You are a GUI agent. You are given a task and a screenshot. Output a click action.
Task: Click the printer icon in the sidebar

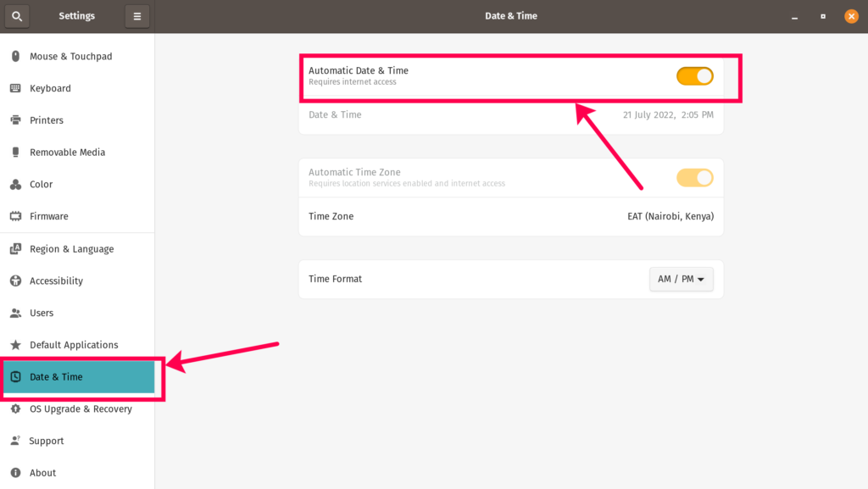pos(15,120)
